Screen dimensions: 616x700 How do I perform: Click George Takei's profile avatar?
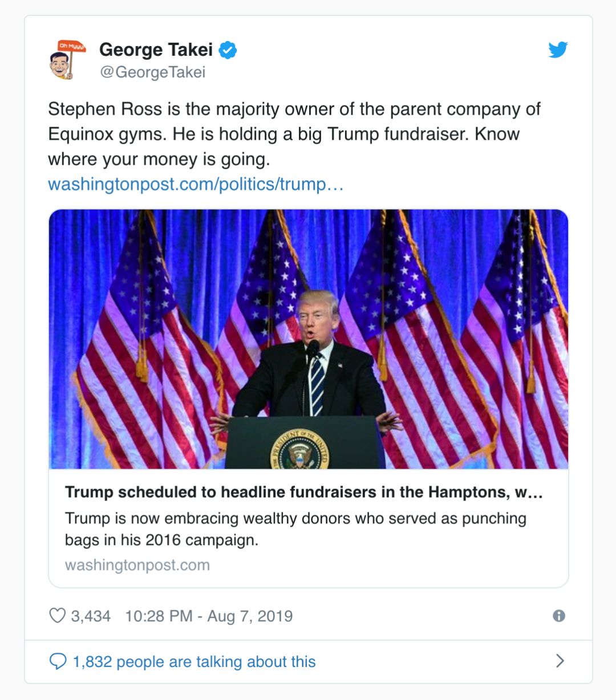[x=66, y=60]
